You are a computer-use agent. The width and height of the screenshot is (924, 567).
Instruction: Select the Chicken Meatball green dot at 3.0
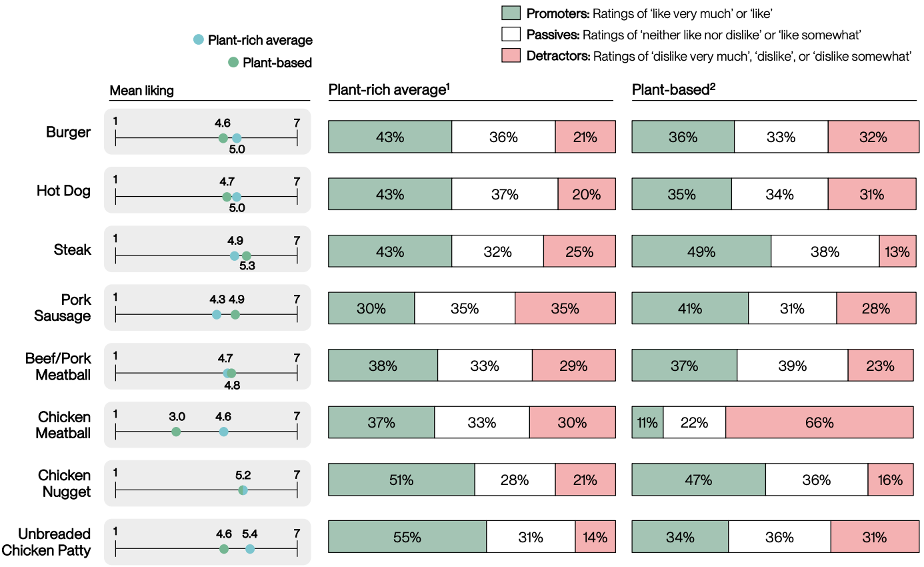tap(176, 432)
